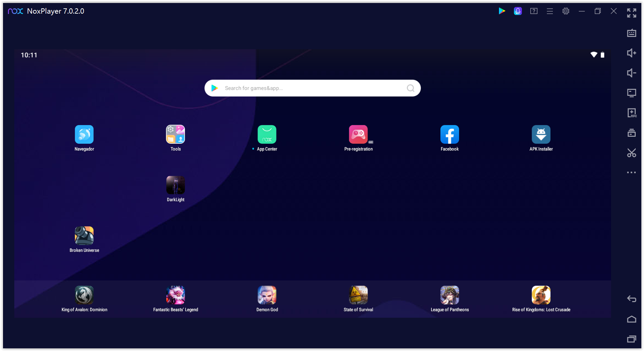The width and height of the screenshot is (644, 351).
Task: Open the Tools folder
Action: tap(176, 134)
